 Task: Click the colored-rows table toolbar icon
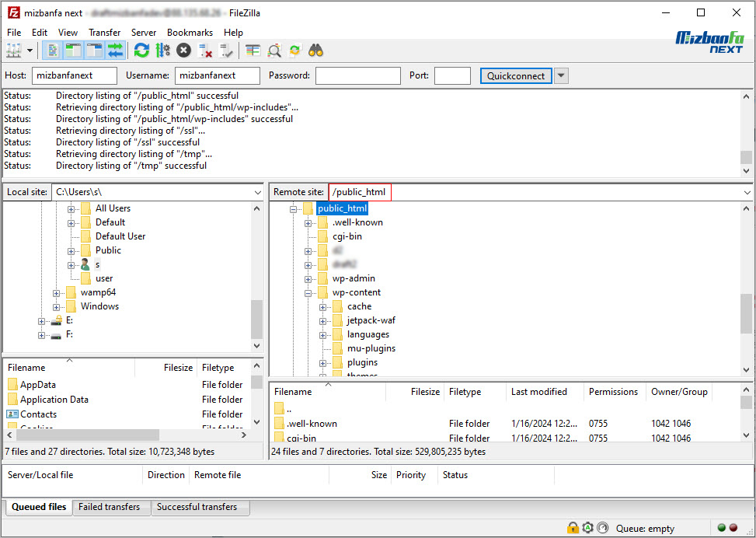(x=253, y=51)
